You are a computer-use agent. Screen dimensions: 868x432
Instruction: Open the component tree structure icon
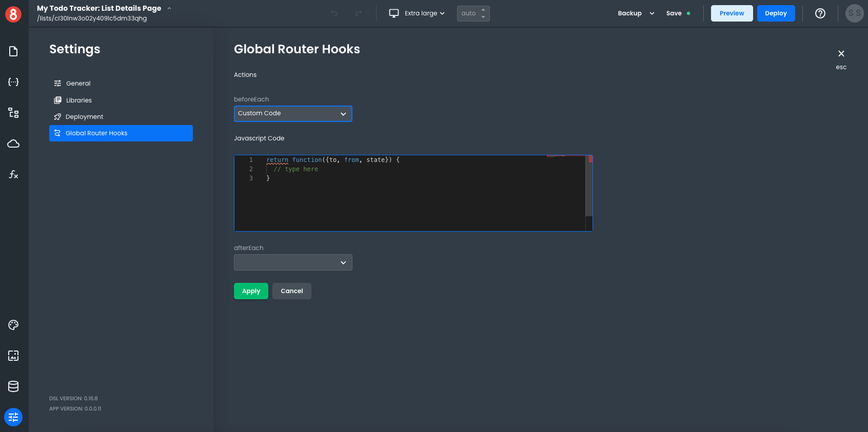pyautogui.click(x=13, y=113)
